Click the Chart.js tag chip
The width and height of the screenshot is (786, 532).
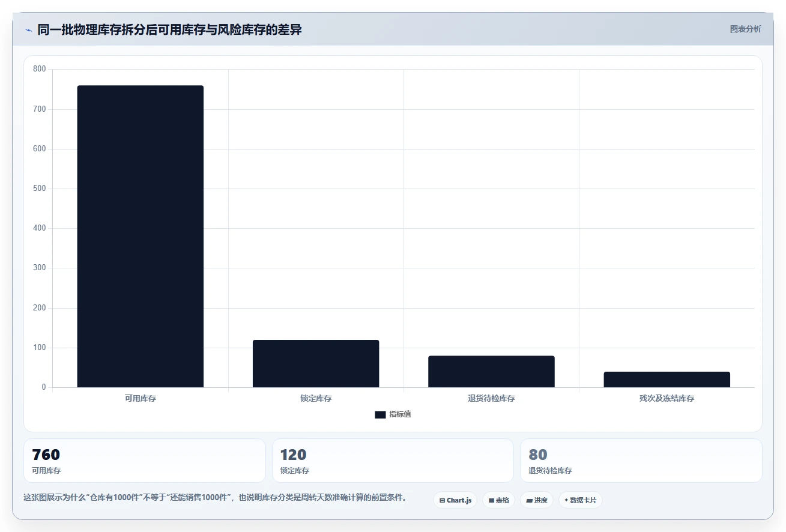coord(455,500)
